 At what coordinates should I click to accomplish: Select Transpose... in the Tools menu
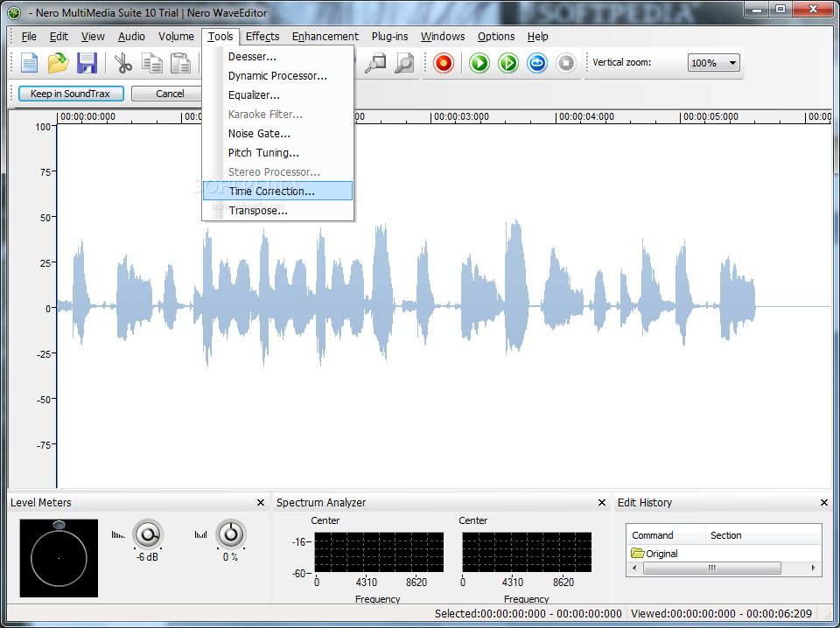277,211
